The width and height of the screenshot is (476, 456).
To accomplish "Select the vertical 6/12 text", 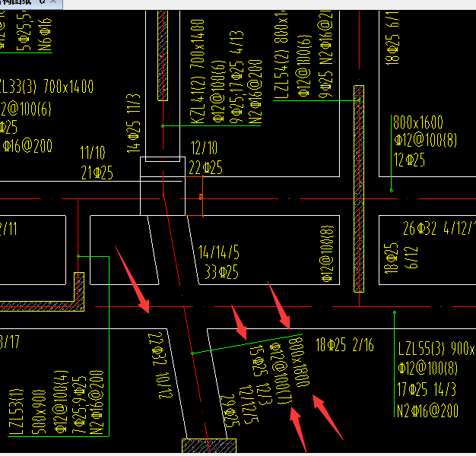I will tap(411, 258).
